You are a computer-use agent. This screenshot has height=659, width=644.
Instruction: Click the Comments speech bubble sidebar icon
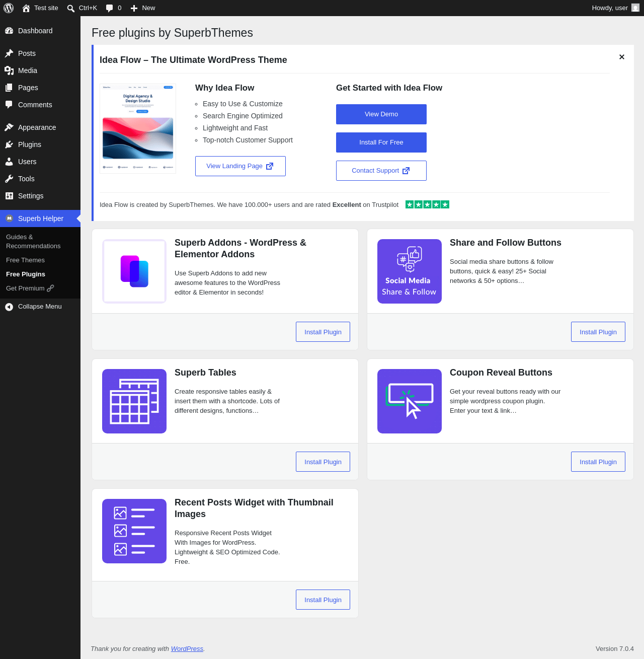(x=9, y=105)
